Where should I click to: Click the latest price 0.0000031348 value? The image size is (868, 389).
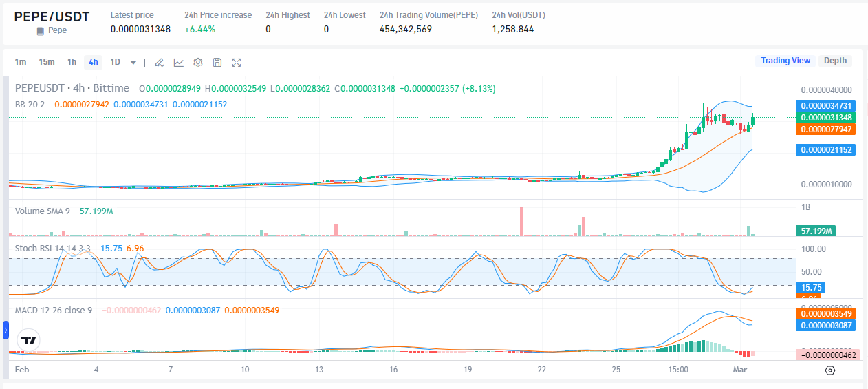point(140,29)
